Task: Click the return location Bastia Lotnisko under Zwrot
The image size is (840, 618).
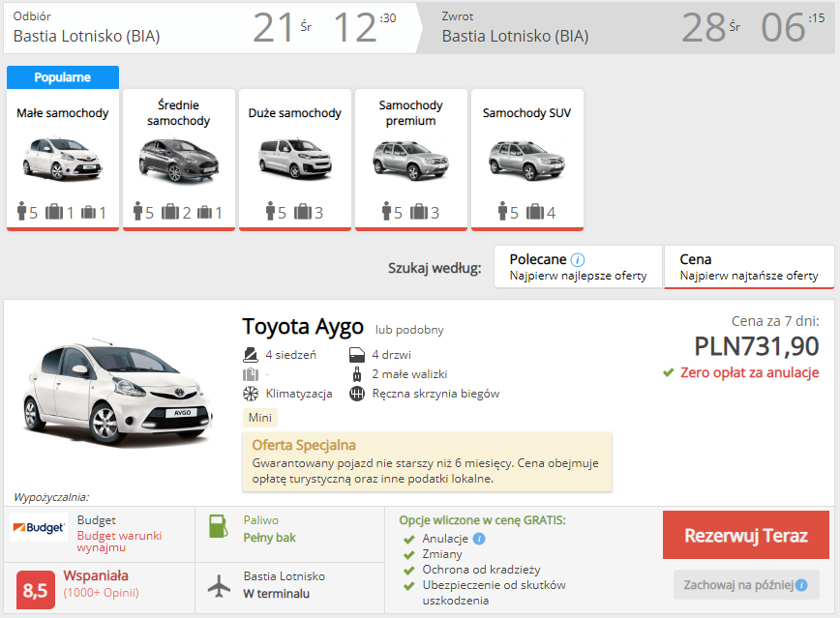Action: point(516,36)
